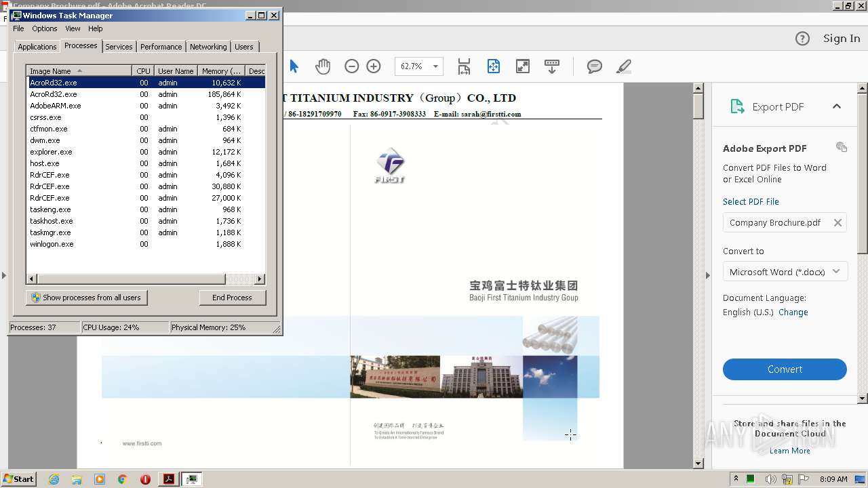Image resolution: width=868 pixels, height=488 pixels.
Task: Sort by Memory column header
Action: click(222, 70)
